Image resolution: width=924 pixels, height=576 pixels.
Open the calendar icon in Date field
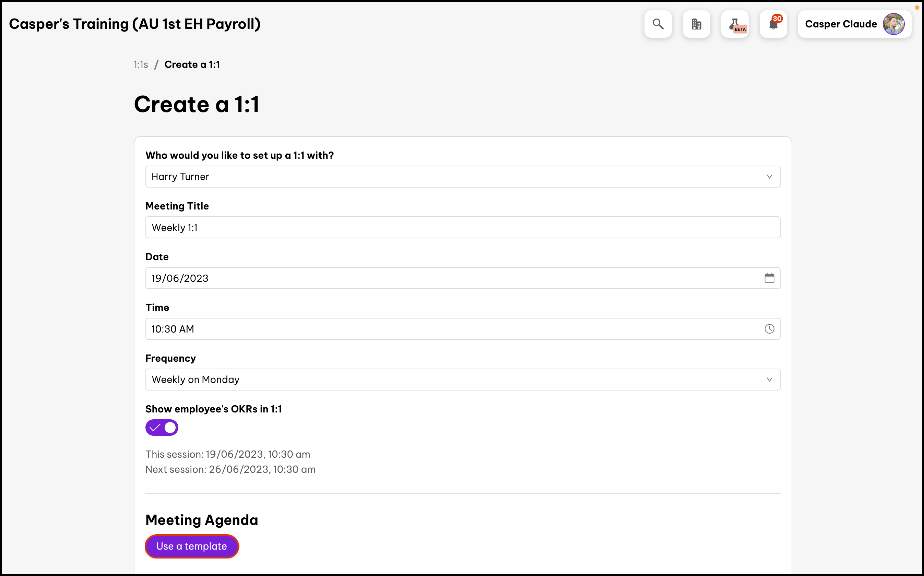point(769,278)
